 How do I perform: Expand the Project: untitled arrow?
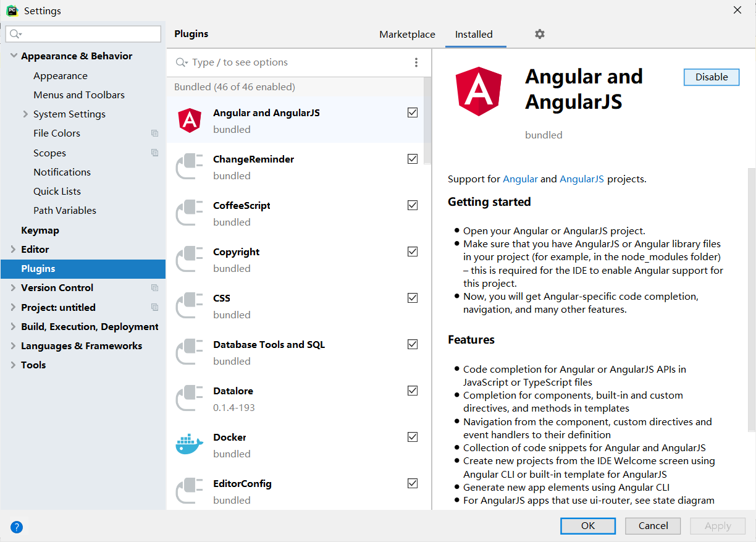[14, 307]
